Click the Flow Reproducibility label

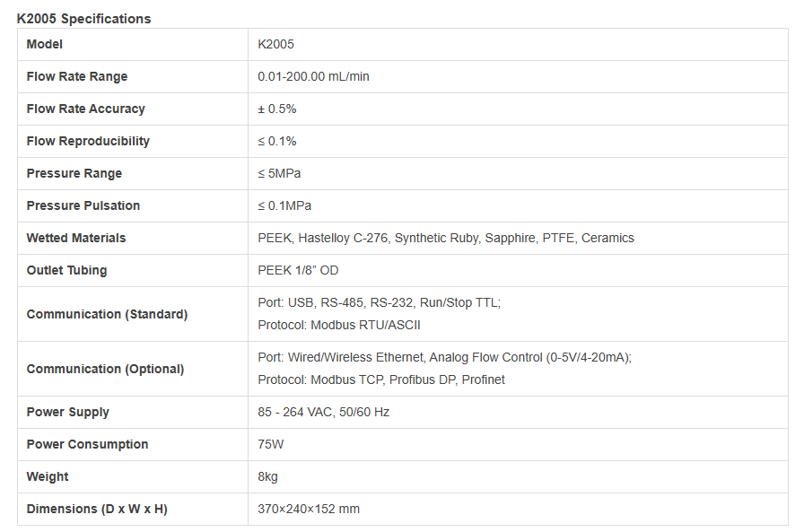88,141
